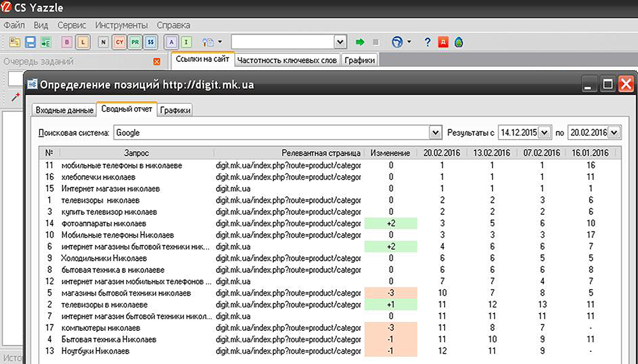This screenshot has height=364, width=638.
Task: Sort by the 'Изменение' column header
Action: pyautogui.click(x=390, y=153)
